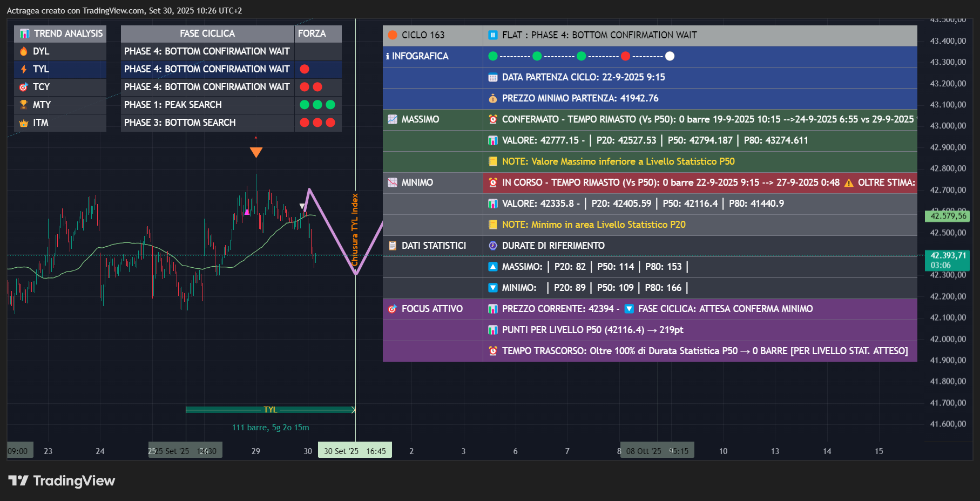Image resolution: width=980 pixels, height=501 pixels.
Task: Click the bar chart icon before PUNTI PER LIVELLO
Action: [493, 330]
